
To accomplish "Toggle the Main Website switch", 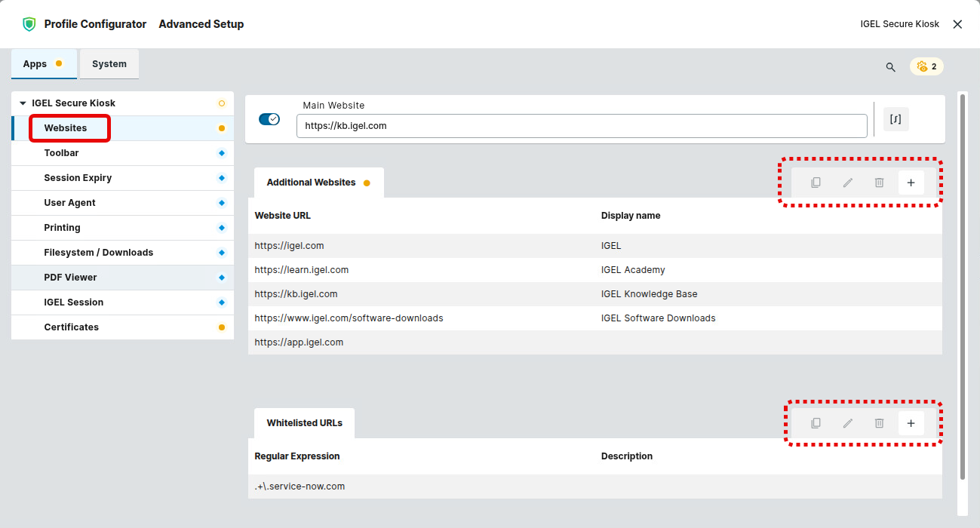I will pos(269,119).
